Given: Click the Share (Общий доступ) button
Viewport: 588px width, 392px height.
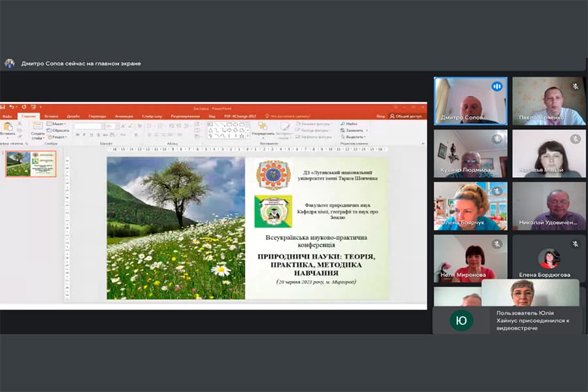Looking at the screenshot, I should point(406,116).
